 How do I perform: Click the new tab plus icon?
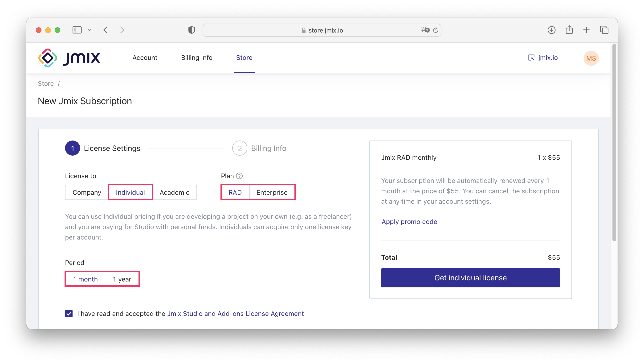586,30
